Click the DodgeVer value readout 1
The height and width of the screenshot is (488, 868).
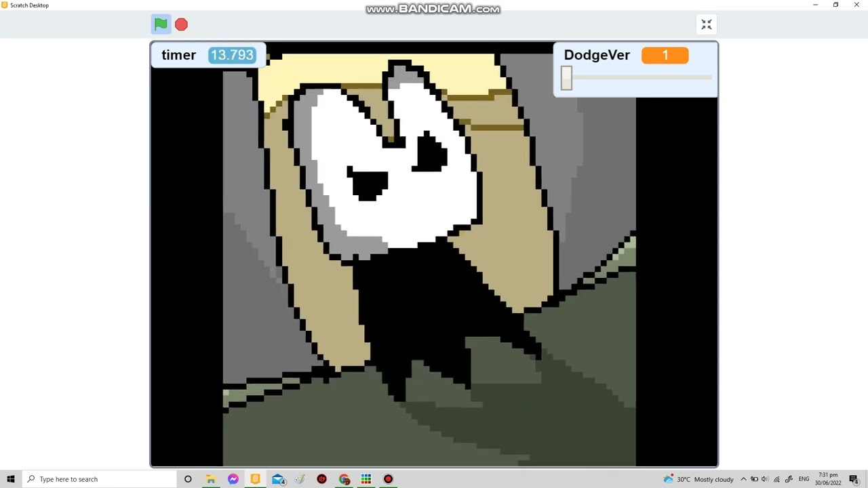[x=665, y=55]
